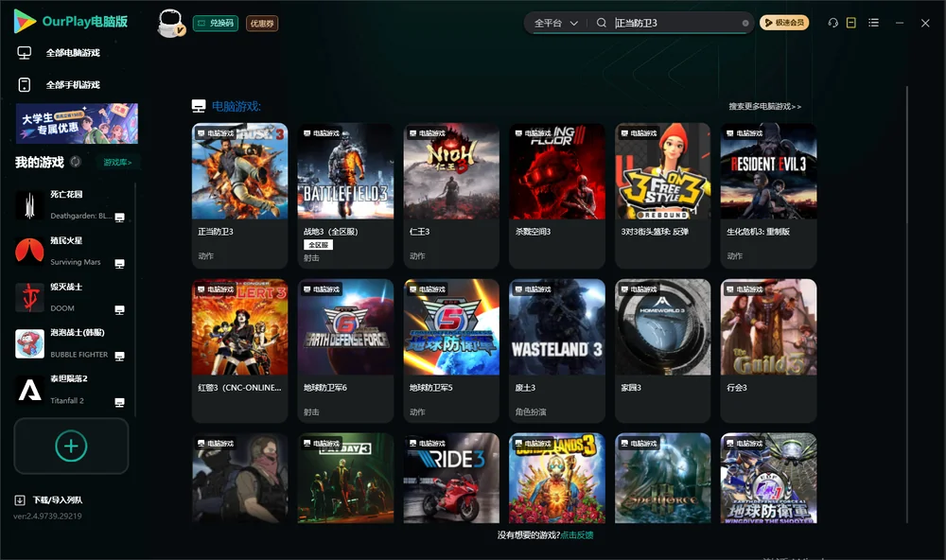Open the Earth Defense Force Wing Diver cover
The width and height of the screenshot is (946, 560).
(x=768, y=478)
